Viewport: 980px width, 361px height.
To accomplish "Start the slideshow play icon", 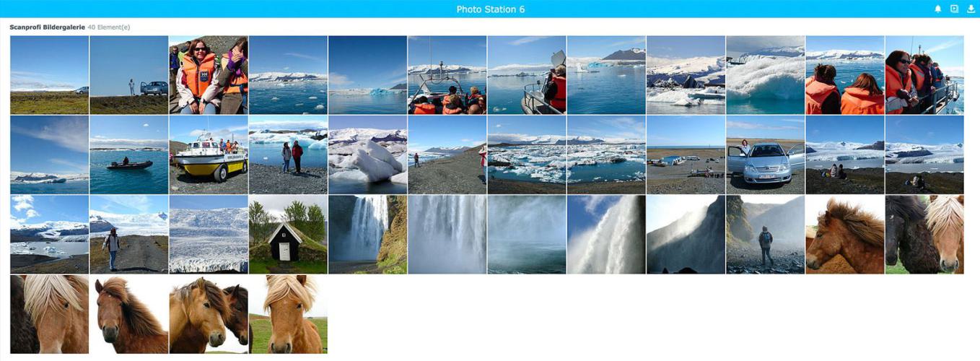I will 954,9.
